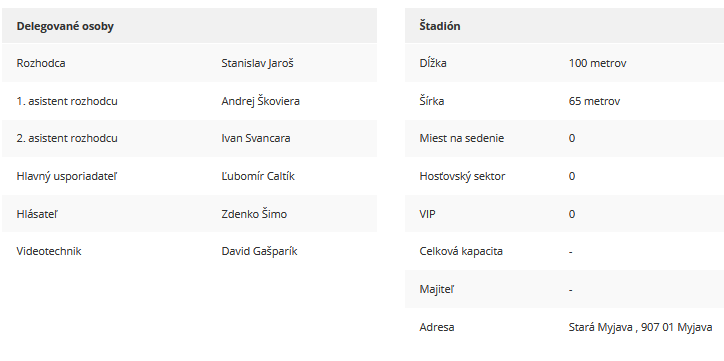Select the Miest na sedenie row label

coord(462,138)
